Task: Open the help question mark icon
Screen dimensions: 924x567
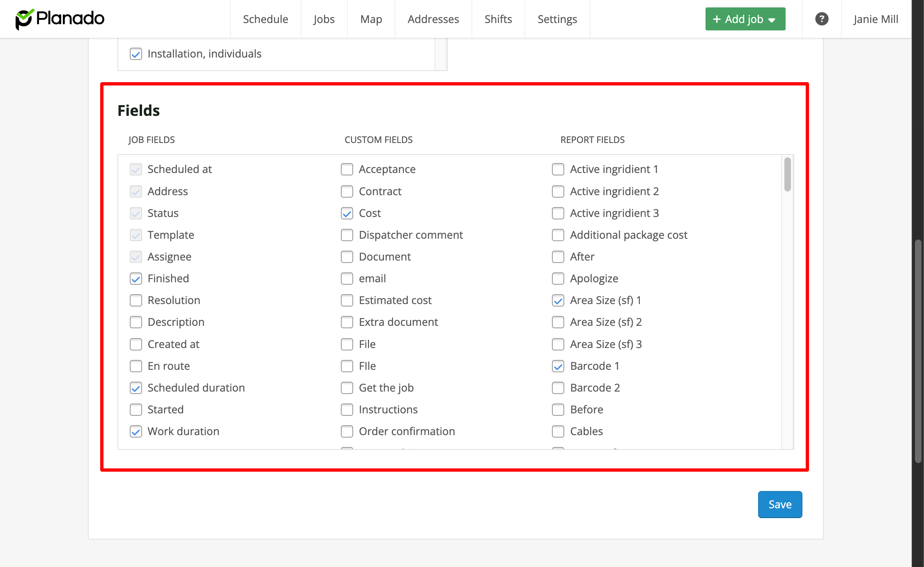Action: pyautogui.click(x=821, y=19)
